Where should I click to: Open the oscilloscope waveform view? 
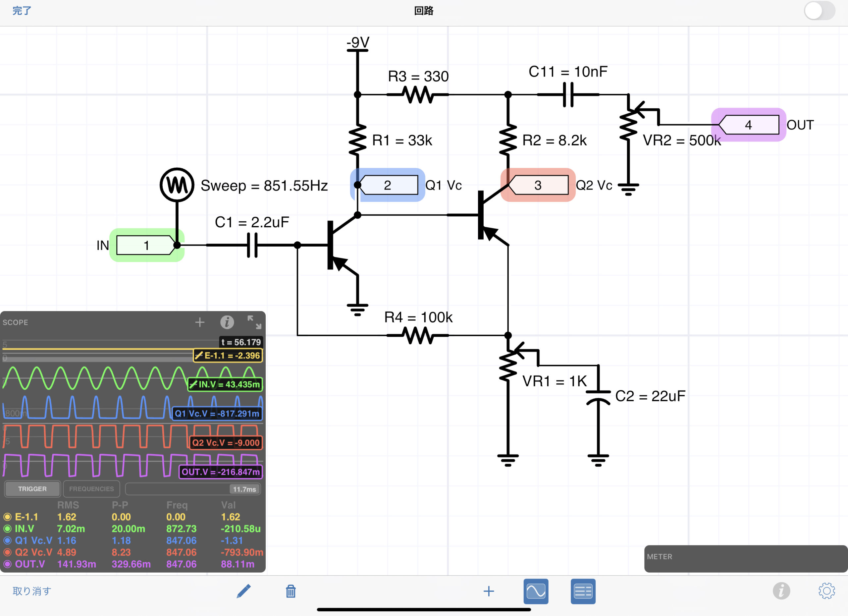click(x=536, y=591)
